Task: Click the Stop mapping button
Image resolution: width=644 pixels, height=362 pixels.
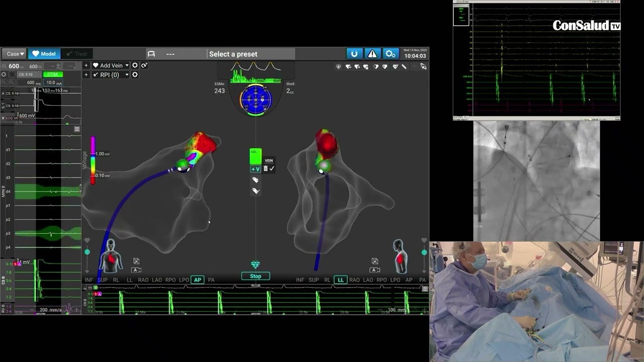Action: coord(256,276)
